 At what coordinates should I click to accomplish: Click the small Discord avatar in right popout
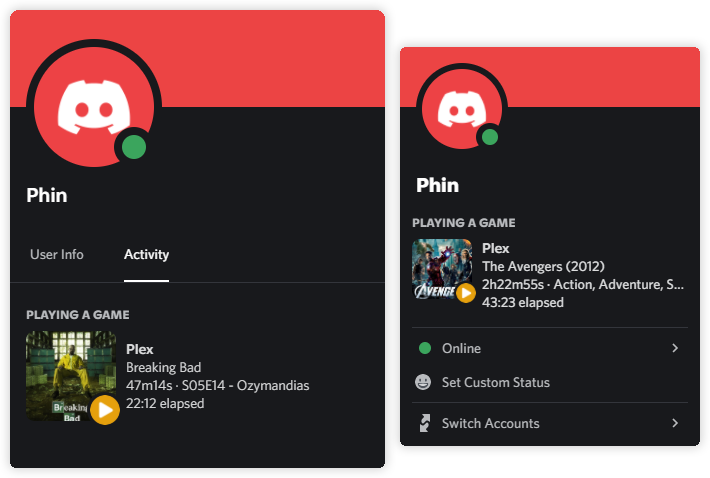pos(462,109)
